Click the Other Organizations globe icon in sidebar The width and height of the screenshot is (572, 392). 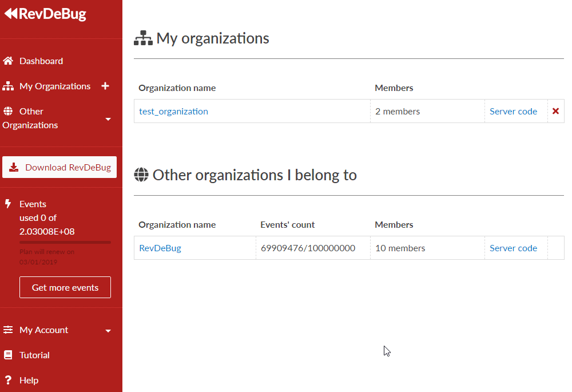(x=8, y=112)
